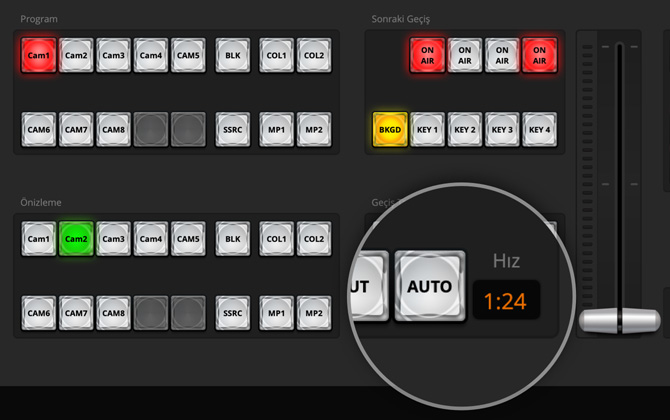The width and height of the screenshot is (670, 420).
Task: Select MP2 in the Önizleme preview row
Action: click(x=313, y=313)
